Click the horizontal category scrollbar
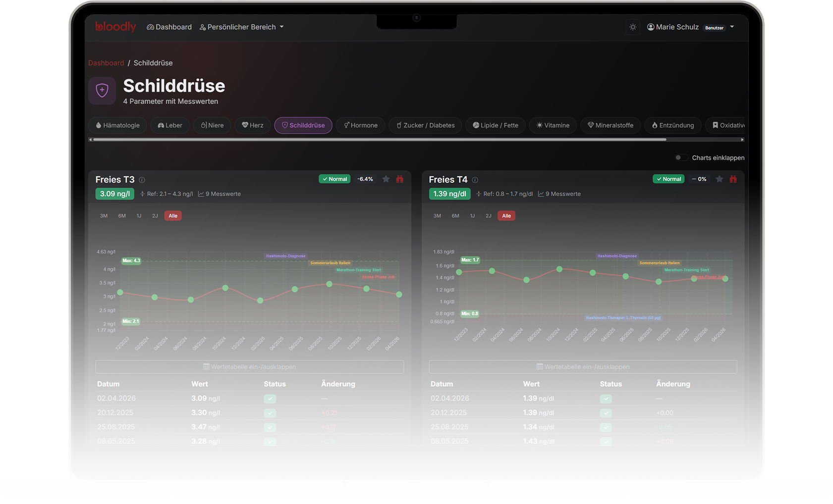Viewport: 833px width, 504px height. [x=380, y=140]
